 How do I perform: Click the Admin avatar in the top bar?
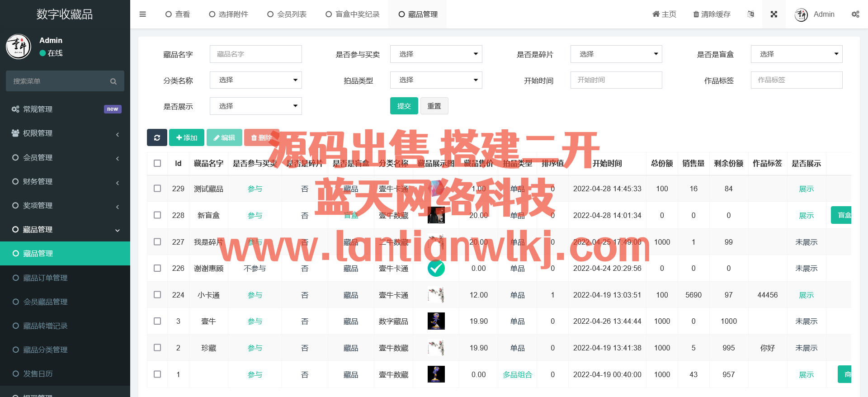pos(801,14)
